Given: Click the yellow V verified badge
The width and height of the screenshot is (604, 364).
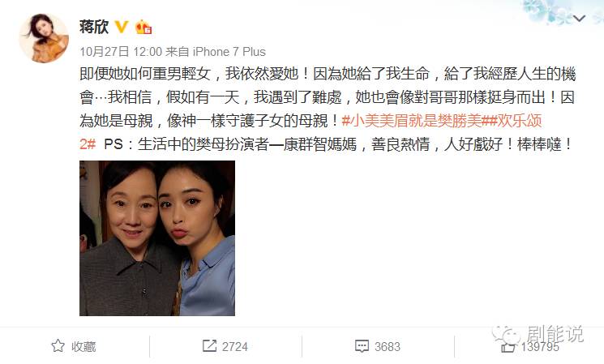Looking at the screenshot, I should (122, 27).
